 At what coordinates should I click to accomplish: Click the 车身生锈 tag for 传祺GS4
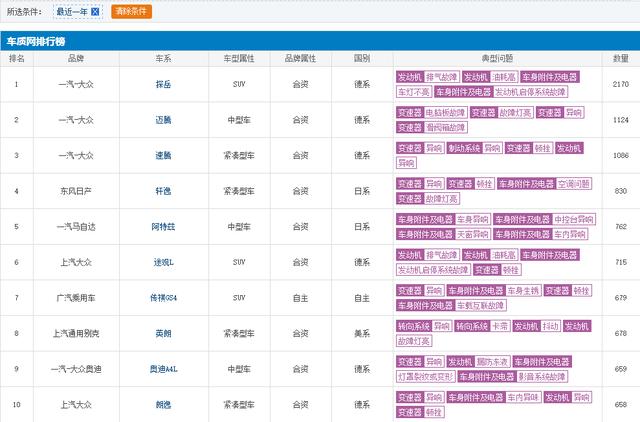(x=523, y=291)
